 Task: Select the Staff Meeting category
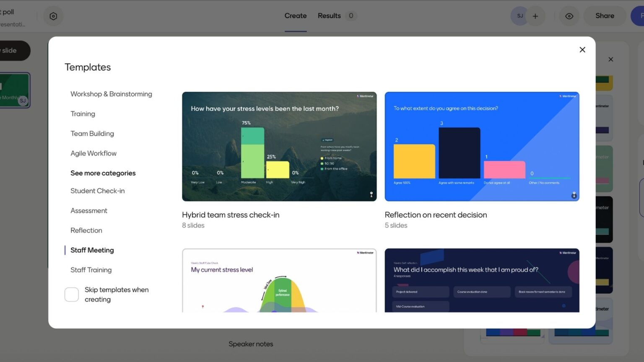click(92, 250)
